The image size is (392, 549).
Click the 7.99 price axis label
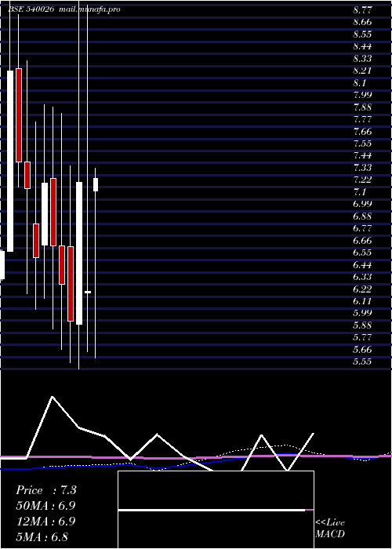[362, 95]
